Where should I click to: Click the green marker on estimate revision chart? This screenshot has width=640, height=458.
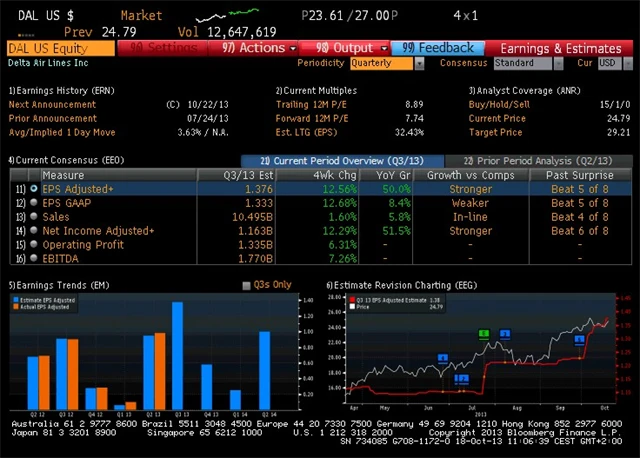click(x=484, y=334)
